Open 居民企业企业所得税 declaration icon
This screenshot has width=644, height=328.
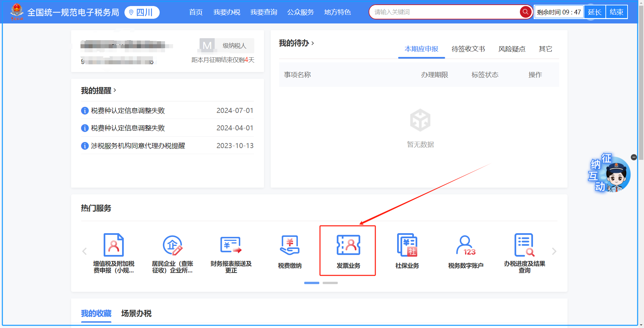point(172,252)
